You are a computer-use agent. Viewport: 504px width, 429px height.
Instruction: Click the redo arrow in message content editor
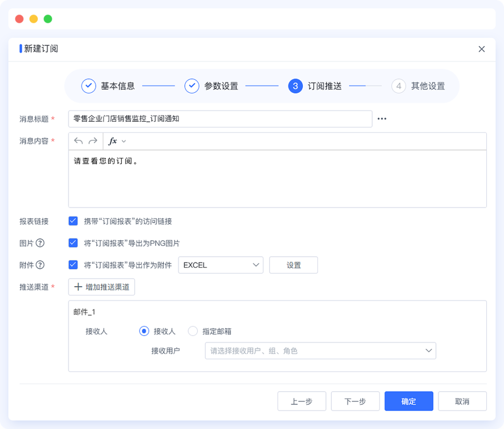tap(92, 141)
